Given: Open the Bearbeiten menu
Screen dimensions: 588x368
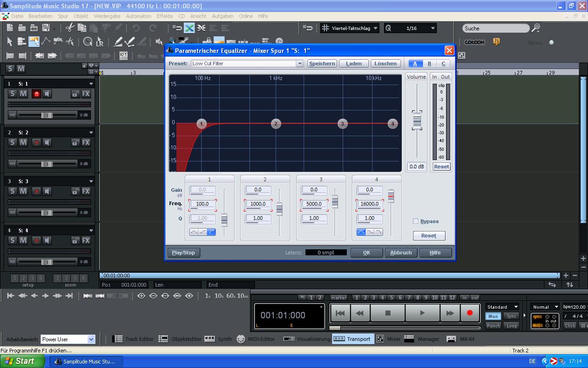Looking at the screenshot, I should (x=40, y=16).
